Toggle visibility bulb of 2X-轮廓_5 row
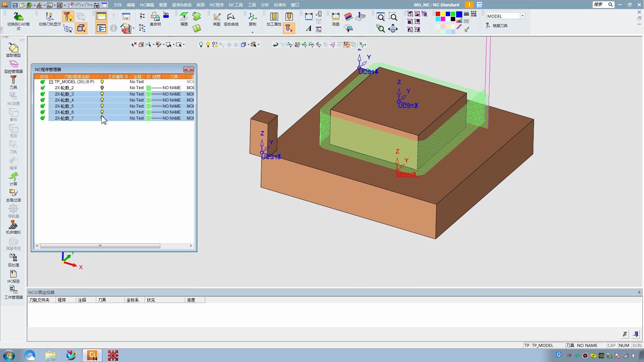This screenshot has width=644, height=362. click(x=102, y=106)
